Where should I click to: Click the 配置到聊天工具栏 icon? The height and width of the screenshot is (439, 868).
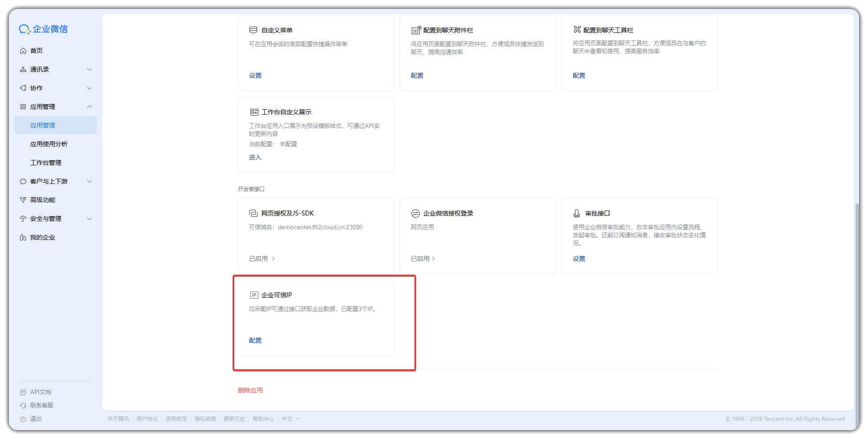click(577, 29)
